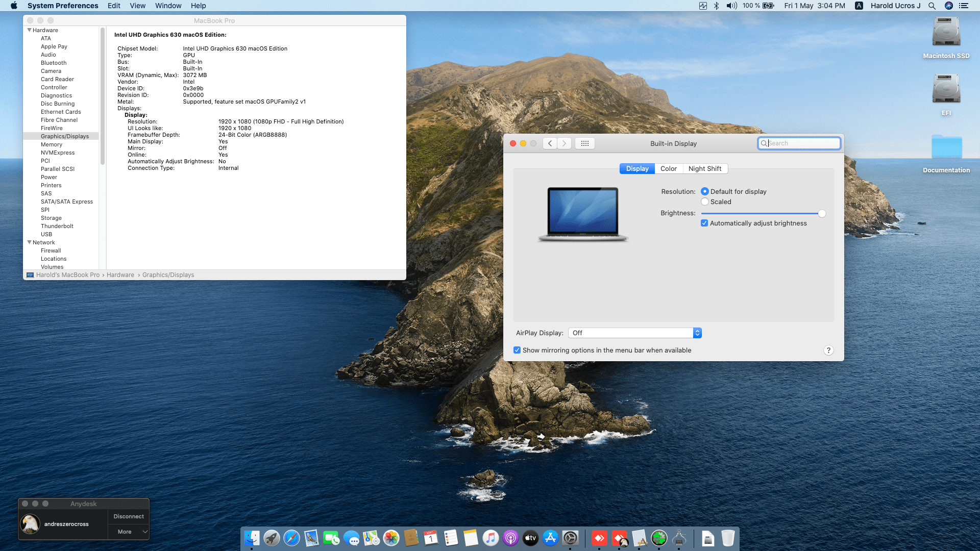Open the Trash in the Dock
The image size is (980, 551).
tap(728, 538)
